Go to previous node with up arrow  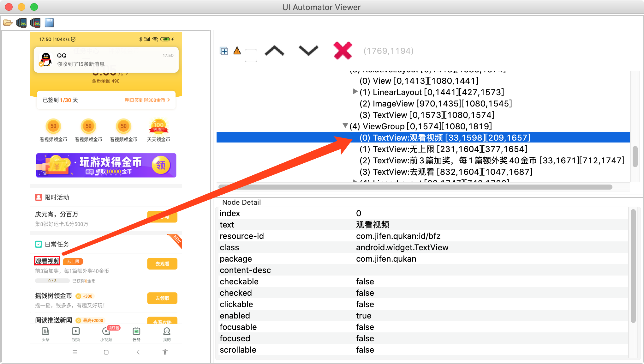[x=274, y=51]
